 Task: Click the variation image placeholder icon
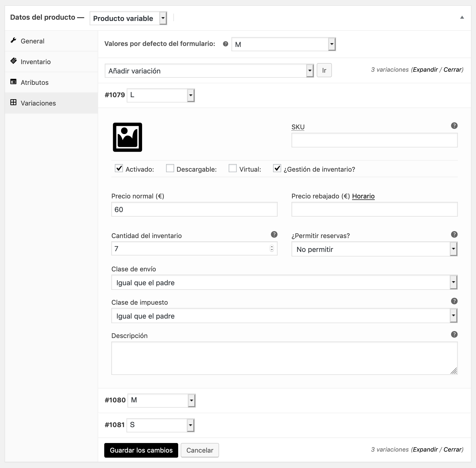[x=127, y=137]
